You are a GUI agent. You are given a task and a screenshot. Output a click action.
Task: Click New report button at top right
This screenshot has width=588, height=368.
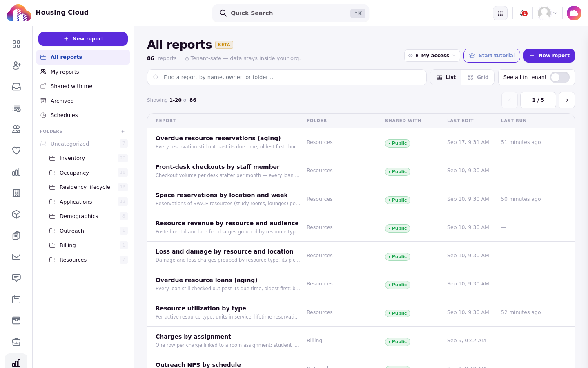tap(549, 56)
